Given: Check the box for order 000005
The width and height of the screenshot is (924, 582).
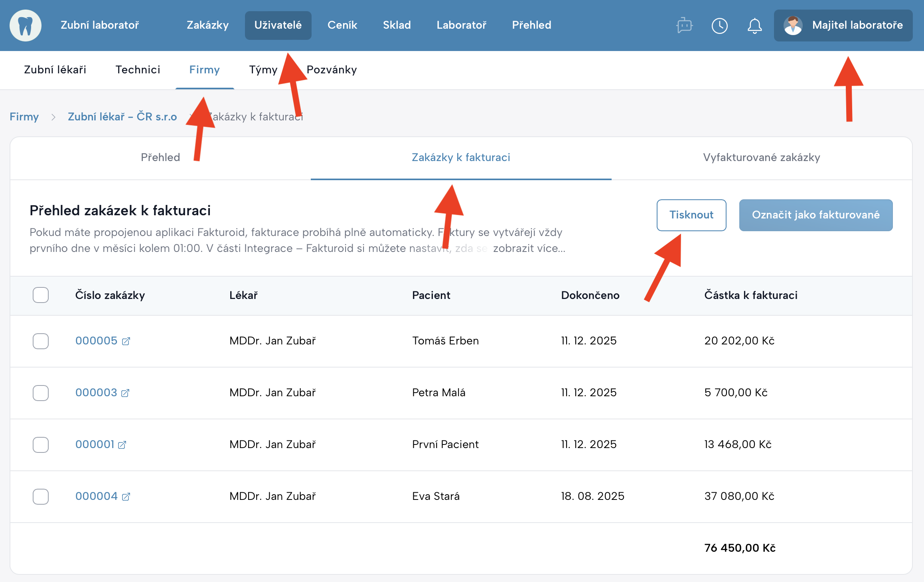Looking at the screenshot, I should (41, 341).
